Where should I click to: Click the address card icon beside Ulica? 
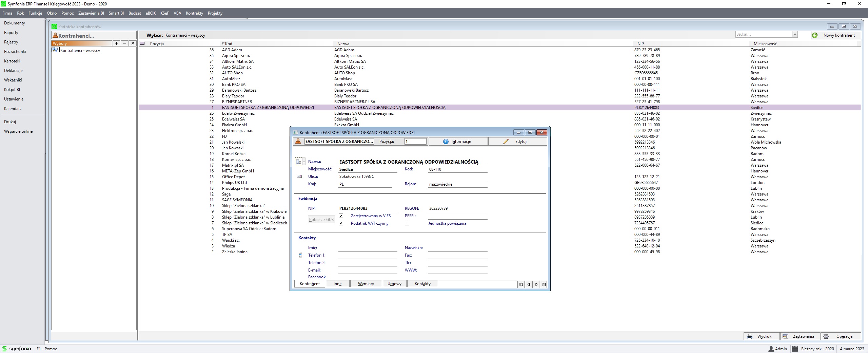click(x=299, y=176)
